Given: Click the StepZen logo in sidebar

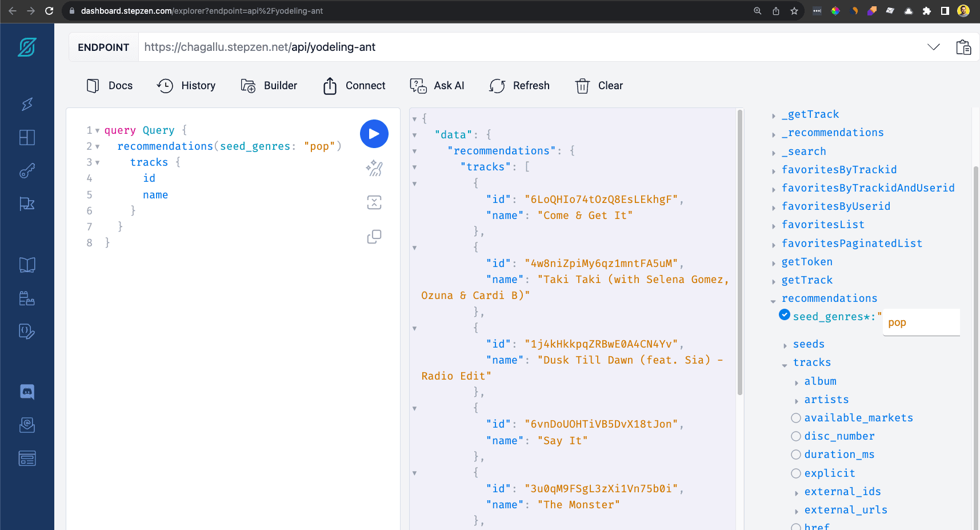Looking at the screenshot, I should (27, 47).
